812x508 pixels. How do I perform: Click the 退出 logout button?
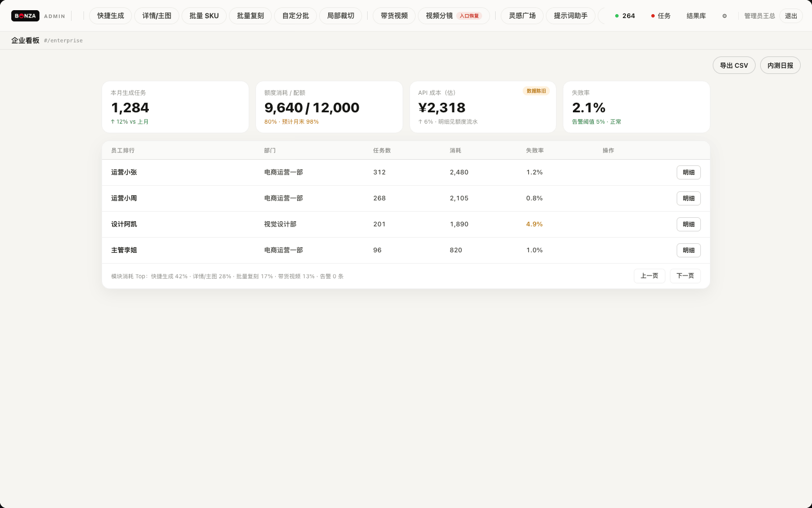click(x=791, y=16)
